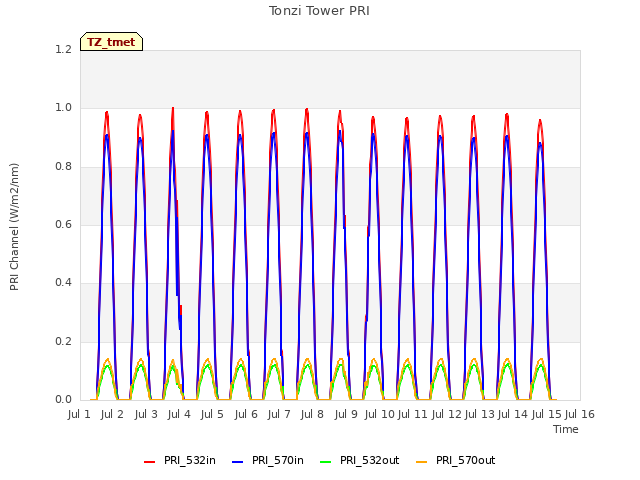Click the Jul 8 x-axis tick label
Viewport: 640px width, 480px height.
coord(312,414)
